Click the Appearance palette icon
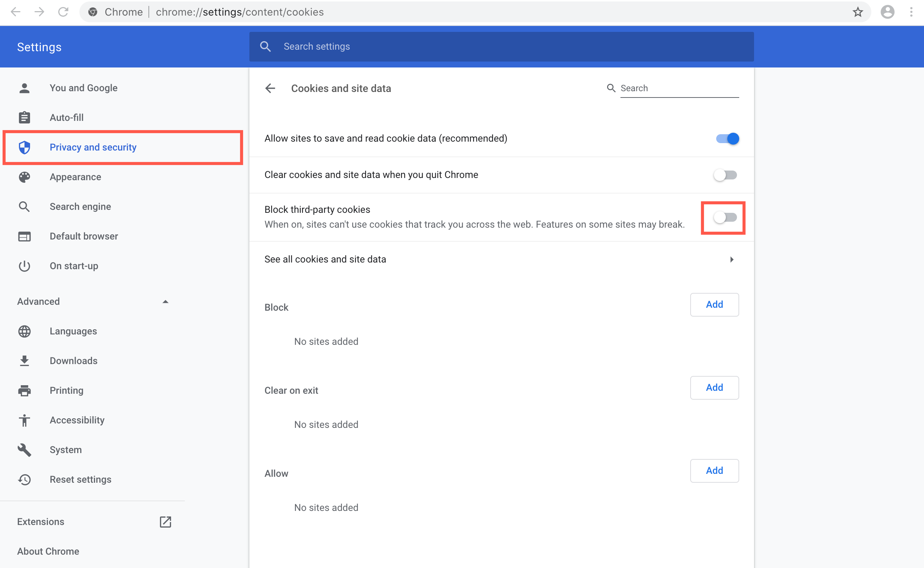Image resolution: width=924 pixels, height=568 pixels. (24, 176)
